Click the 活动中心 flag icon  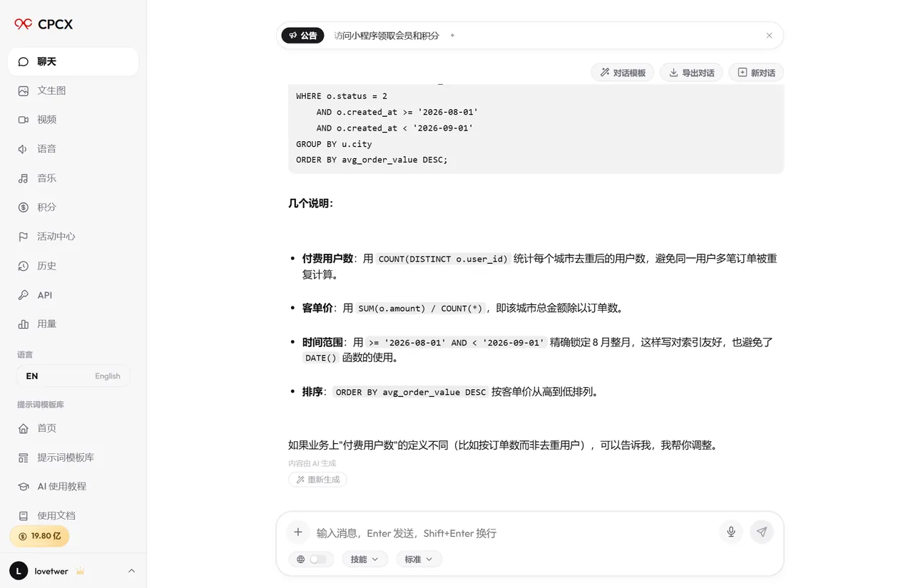click(24, 237)
